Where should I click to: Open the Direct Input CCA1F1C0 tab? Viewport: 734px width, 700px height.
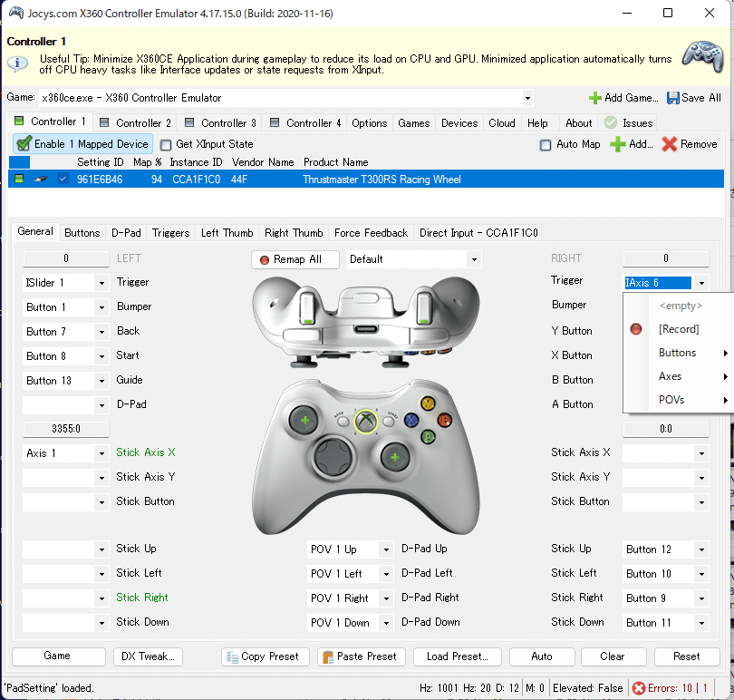tap(478, 233)
